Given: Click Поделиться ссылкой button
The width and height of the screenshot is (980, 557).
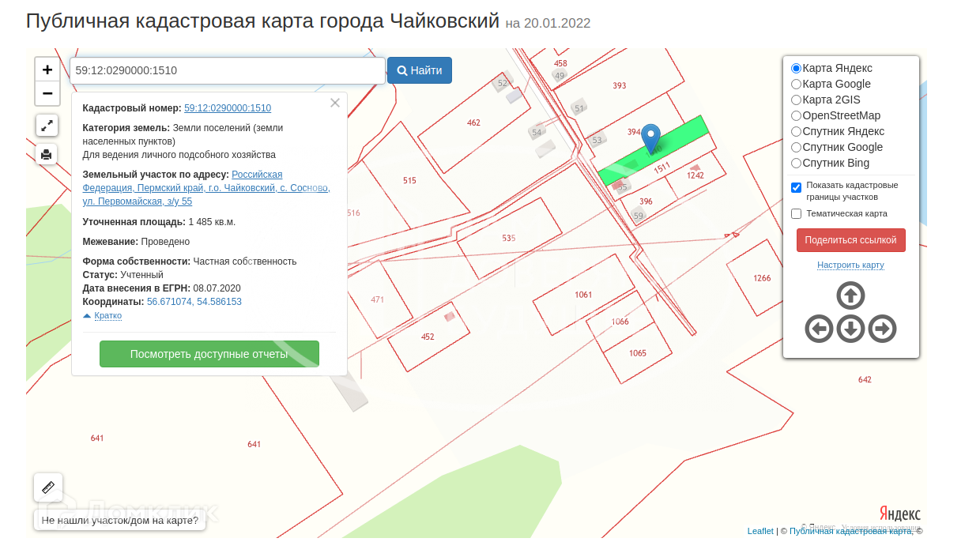Looking at the screenshot, I should [851, 240].
